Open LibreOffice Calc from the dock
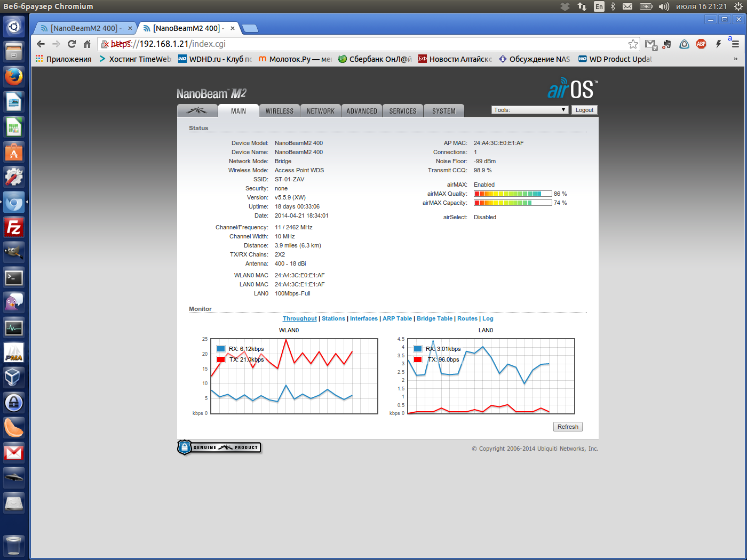Screen dimensions: 747x560 pos(14,127)
